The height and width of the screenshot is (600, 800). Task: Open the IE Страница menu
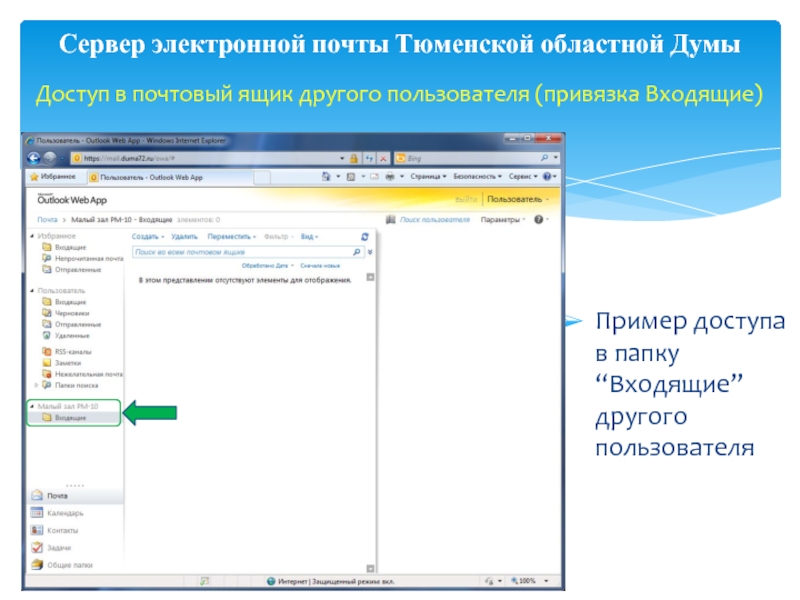pos(429,177)
